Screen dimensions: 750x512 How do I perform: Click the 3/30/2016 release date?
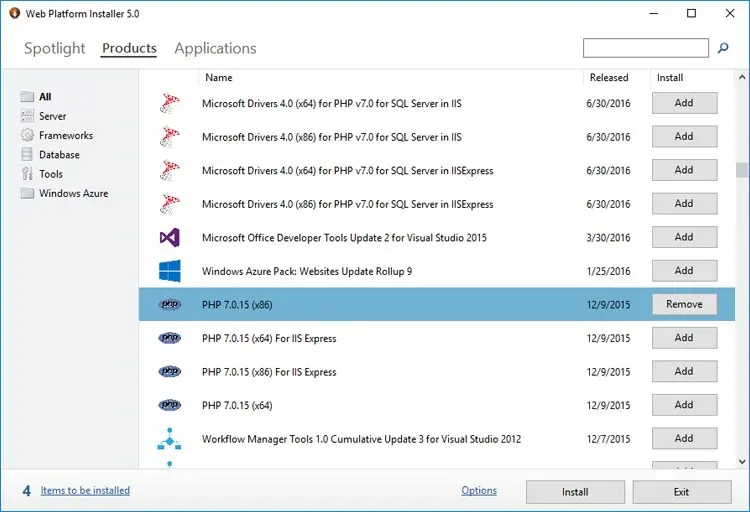pyautogui.click(x=608, y=238)
